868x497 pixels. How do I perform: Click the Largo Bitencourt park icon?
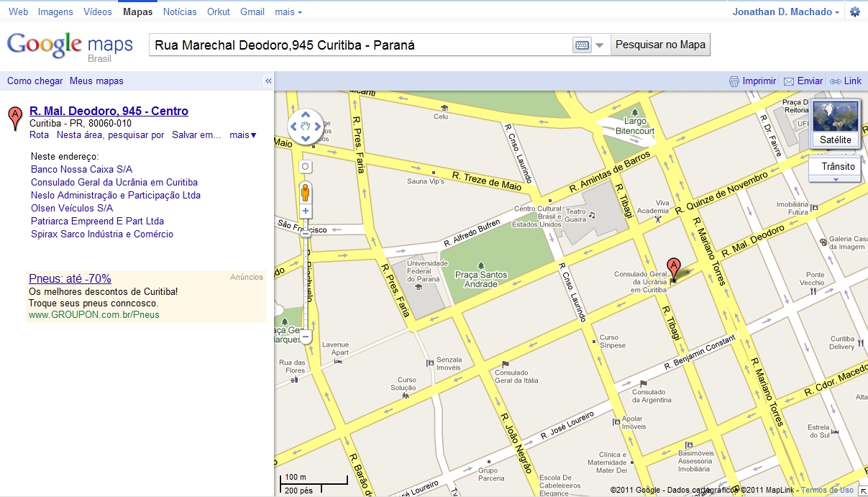point(635,111)
